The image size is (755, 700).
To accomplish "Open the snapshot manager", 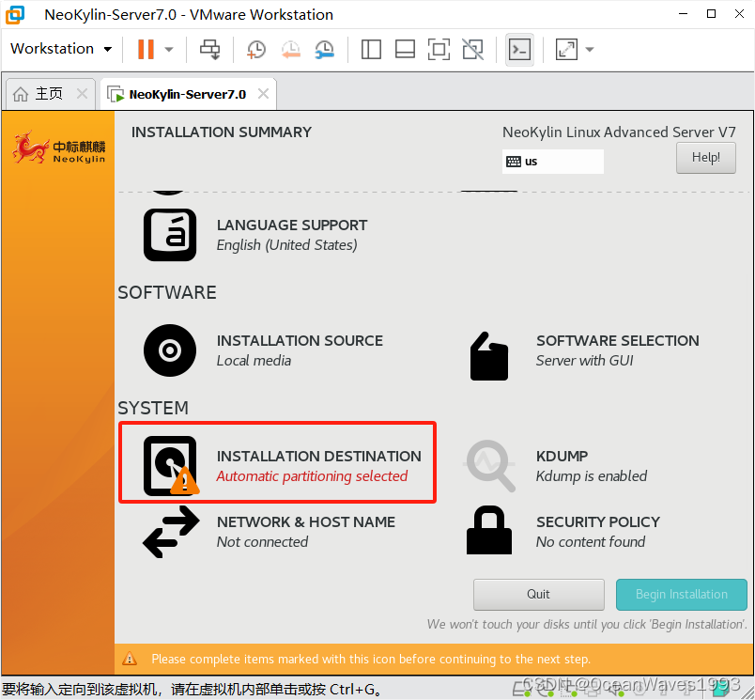I will point(325,49).
